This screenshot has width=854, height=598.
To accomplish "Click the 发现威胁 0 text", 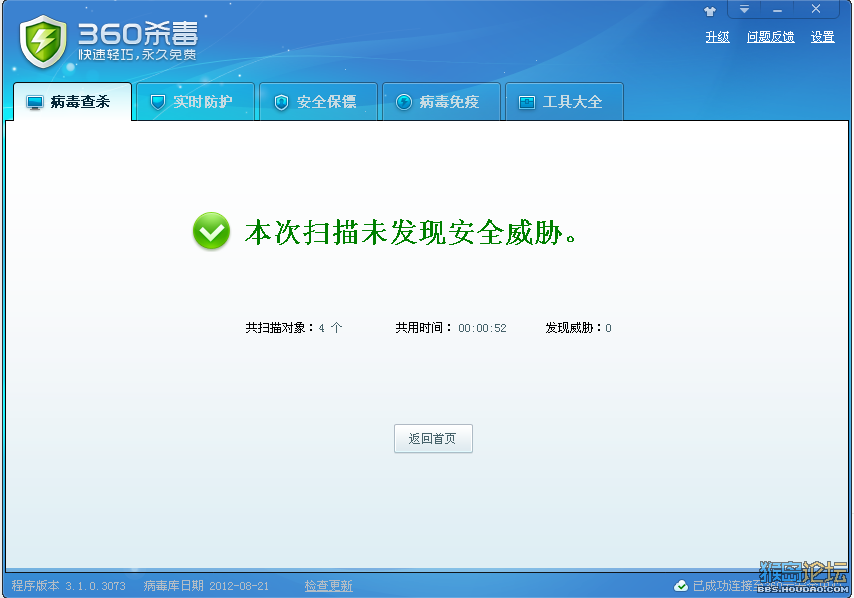I will [578, 328].
